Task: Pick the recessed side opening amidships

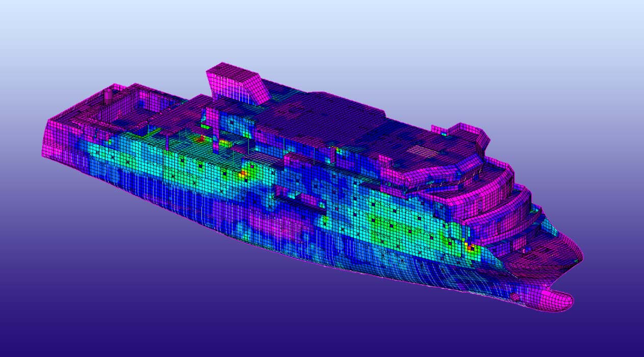Action: point(292,192)
